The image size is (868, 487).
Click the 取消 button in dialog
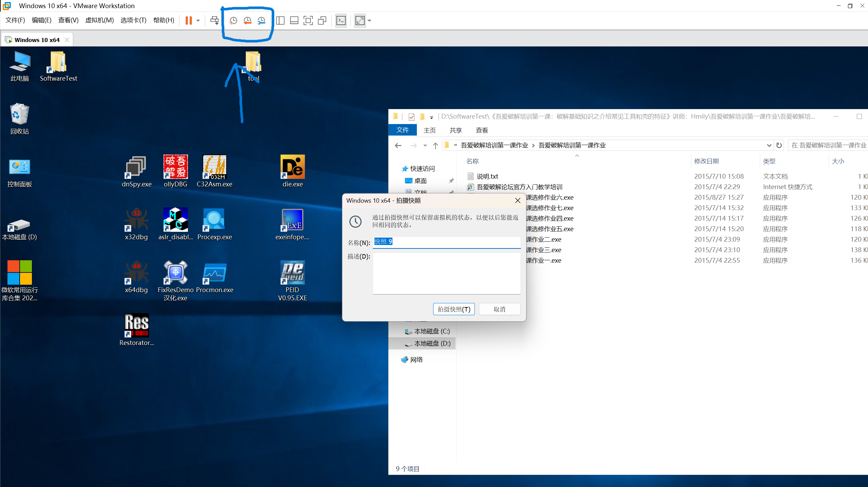click(499, 309)
